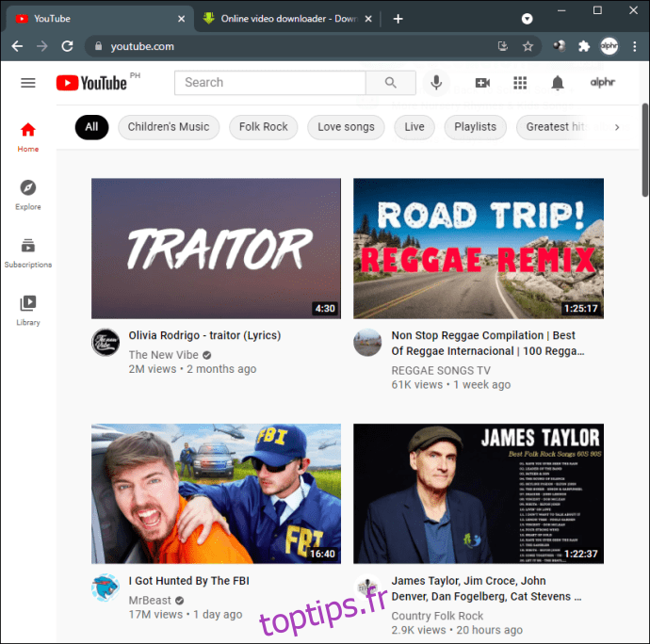Open the Chrome extensions puzzle icon
Image resolution: width=650 pixels, height=644 pixels.
(584, 46)
